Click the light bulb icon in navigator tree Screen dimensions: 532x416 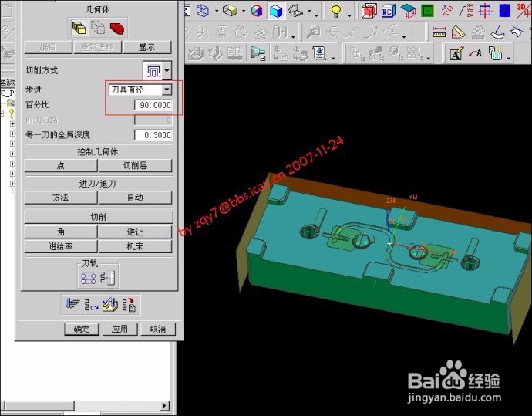pyautogui.click(x=12, y=113)
